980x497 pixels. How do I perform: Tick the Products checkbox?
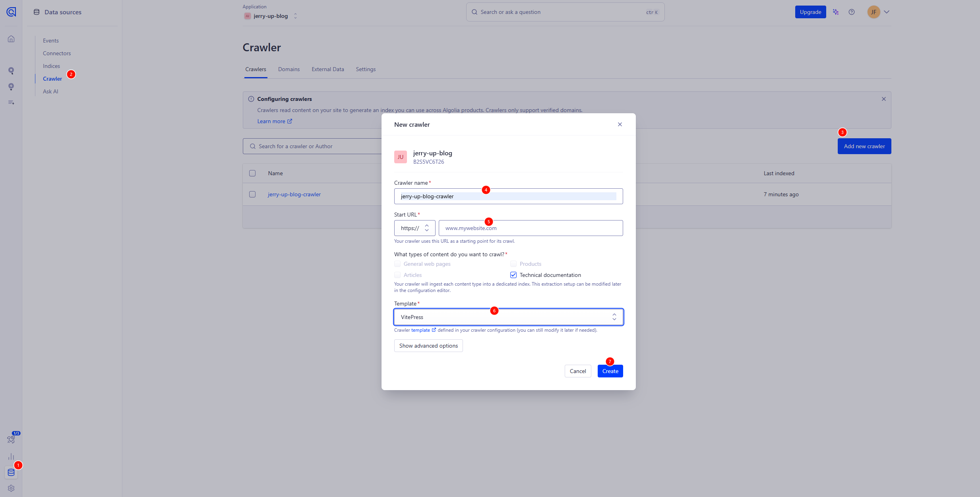click(x=513, y=264)
